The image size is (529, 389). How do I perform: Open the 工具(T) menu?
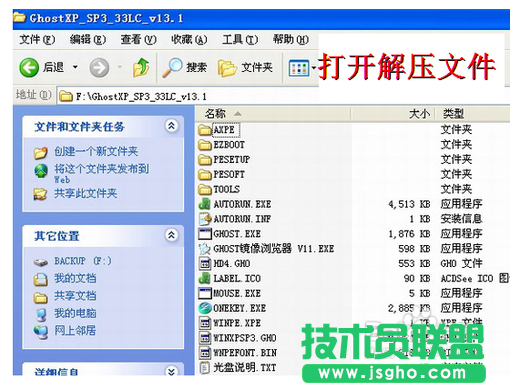(240, 40)
